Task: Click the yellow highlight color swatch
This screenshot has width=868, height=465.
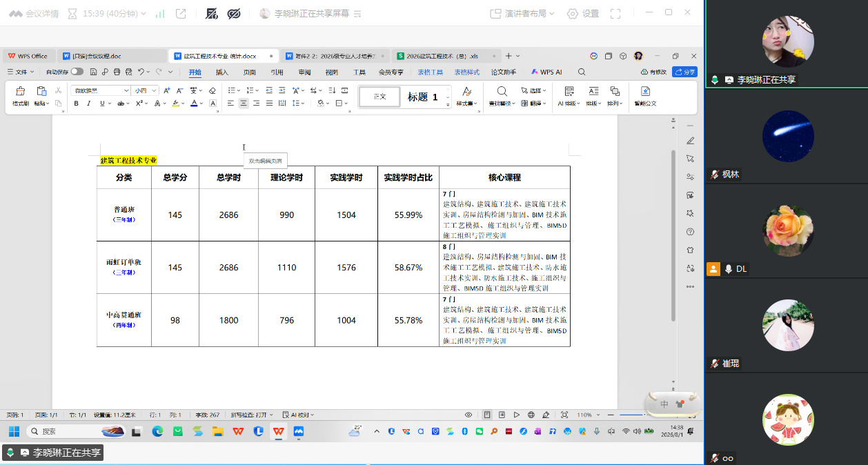Action: (x=175, y=103)
